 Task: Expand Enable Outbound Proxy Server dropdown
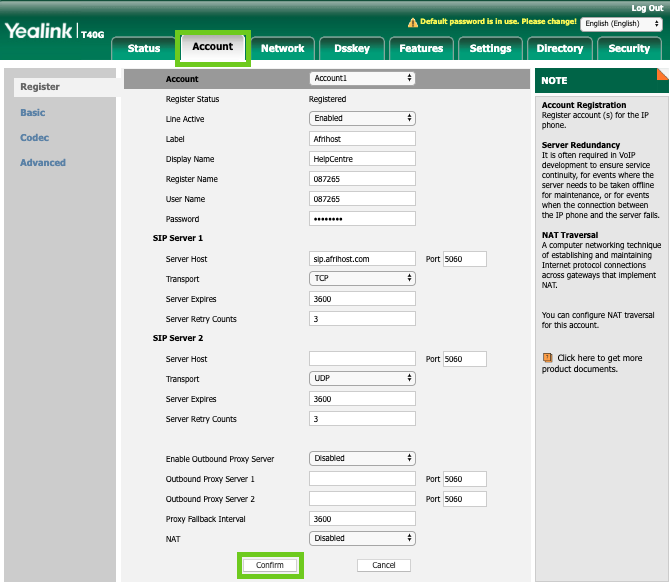pos(362,458)
